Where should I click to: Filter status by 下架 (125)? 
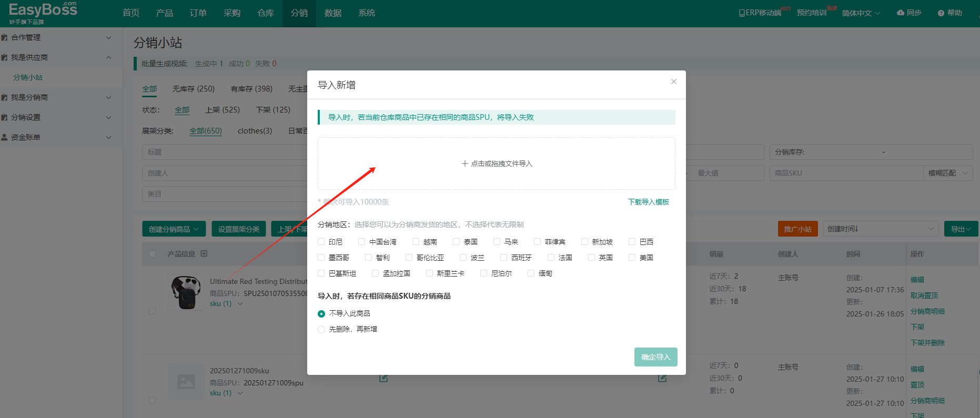pyautogui.click(x=273, y=110)
